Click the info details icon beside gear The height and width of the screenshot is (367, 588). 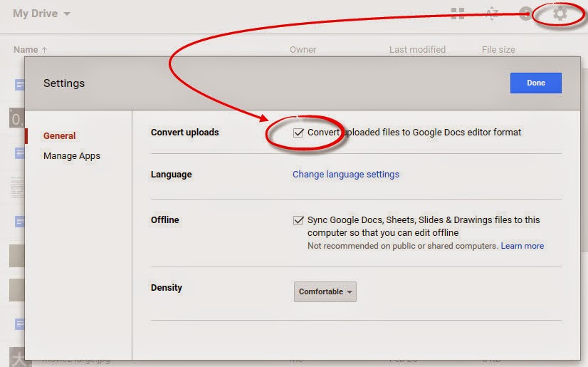point(526,14)
